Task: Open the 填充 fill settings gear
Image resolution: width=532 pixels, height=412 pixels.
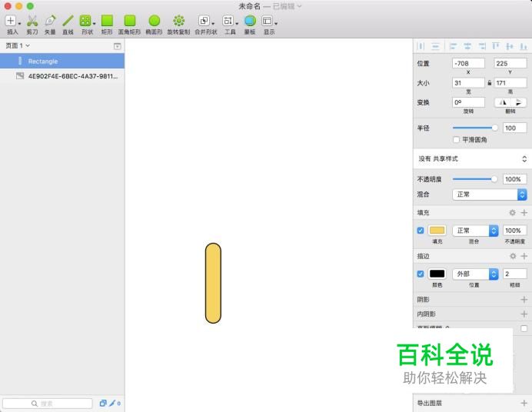Action: pyautogui.click(x=512, y=213)
